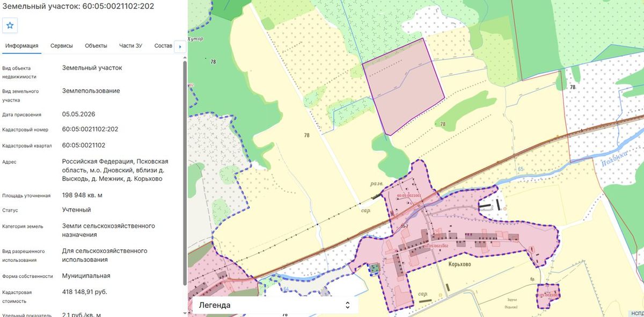Select the Части ЗУ tab
The height and width of the screenshot is (317, 644).
pos(130,46)
